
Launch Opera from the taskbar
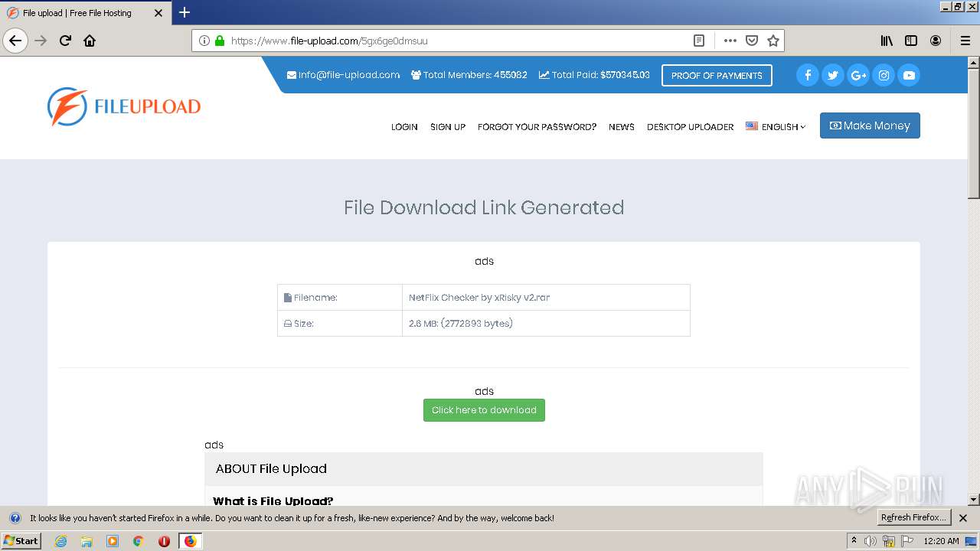coord(164,541)
